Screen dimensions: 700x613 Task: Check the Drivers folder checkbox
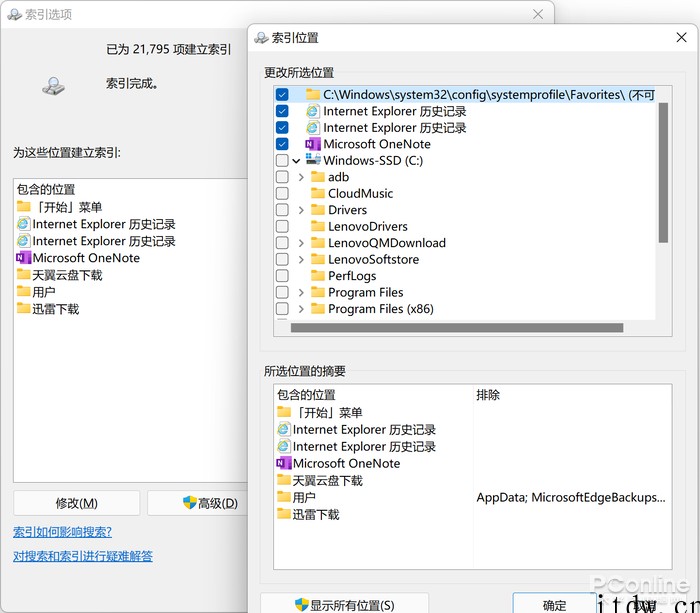[x=282, y=210]
